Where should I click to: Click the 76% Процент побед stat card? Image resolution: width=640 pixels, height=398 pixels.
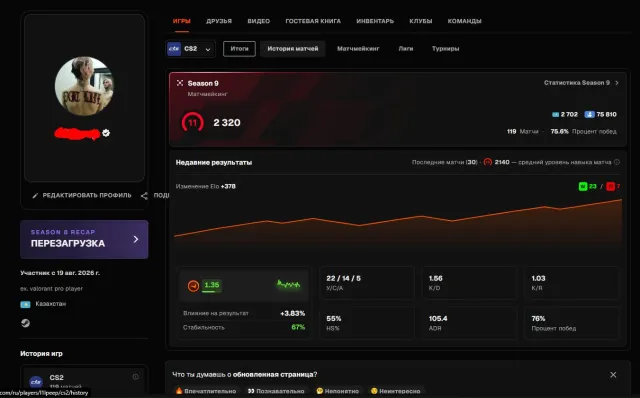pos(571,323)
